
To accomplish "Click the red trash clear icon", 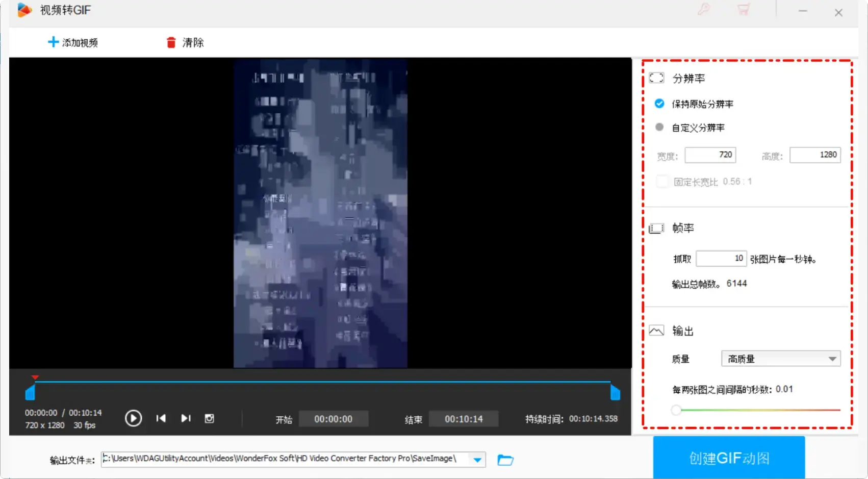I will (x=171, y=42).
